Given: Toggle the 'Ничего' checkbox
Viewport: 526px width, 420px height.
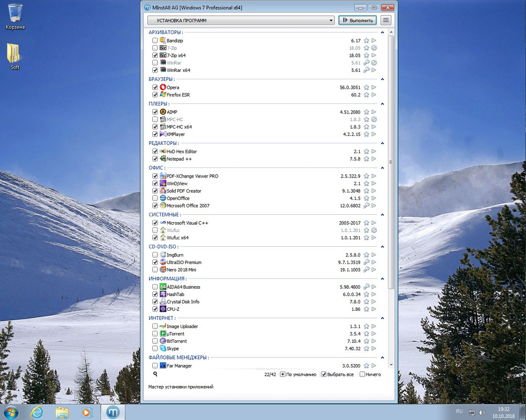Looking at the screenshot, I should 362,374.
